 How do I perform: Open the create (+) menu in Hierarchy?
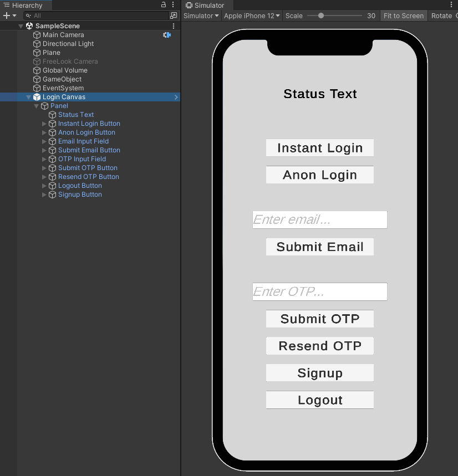pos(6,16)
